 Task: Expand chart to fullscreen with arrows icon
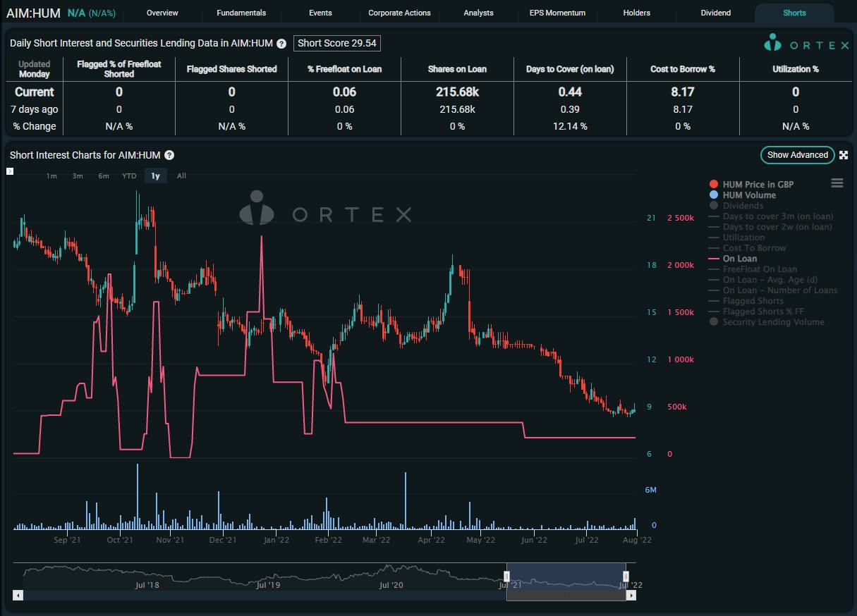pos(844,155)
